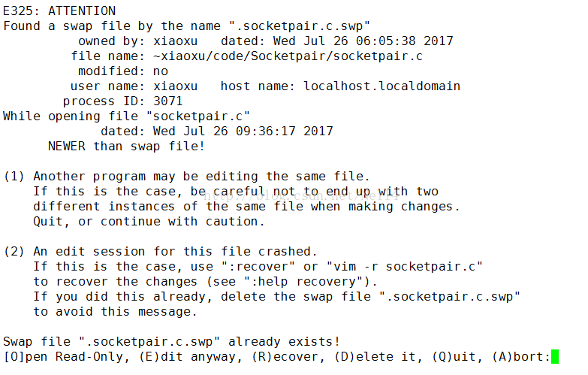The image size is (588, 375).
Task: Click "Quit, or continue with caution." line
Action: coord(149,221)
